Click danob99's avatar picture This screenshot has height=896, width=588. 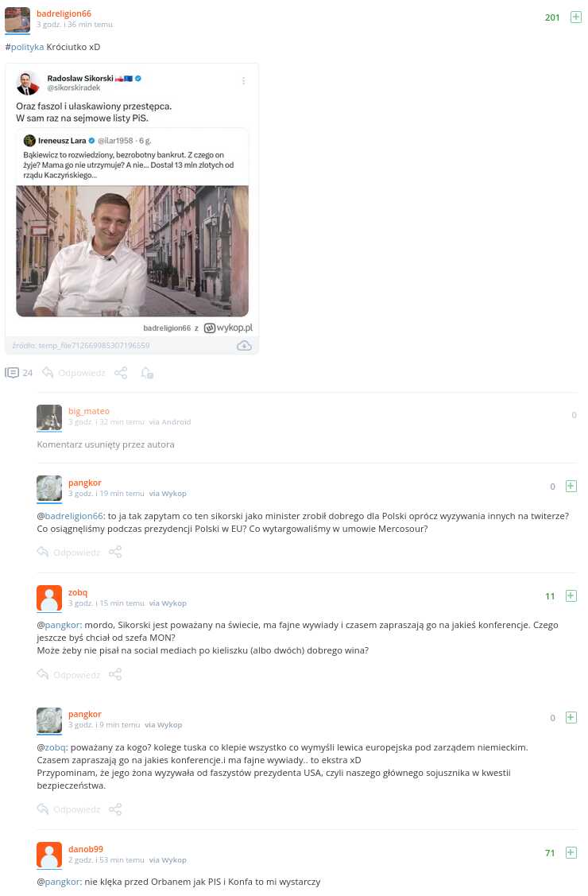49,855
